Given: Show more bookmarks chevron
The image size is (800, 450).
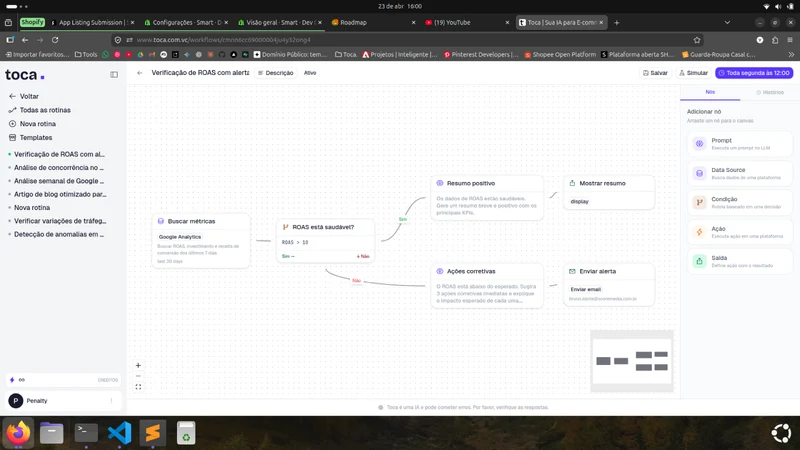Looking at the screenshot, I should click(x=791, y=54).
